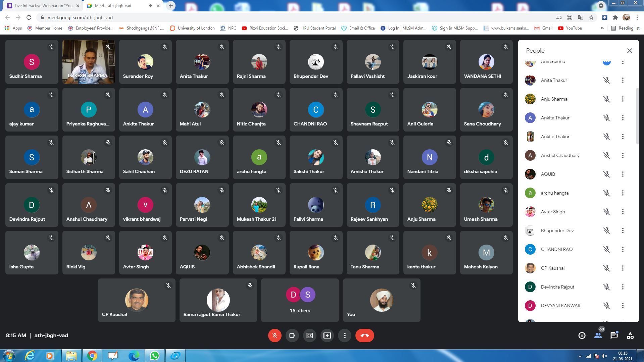644x362 pixels.
Task: Open the Chrome profile avatar
Action: (x=626, y=17)
